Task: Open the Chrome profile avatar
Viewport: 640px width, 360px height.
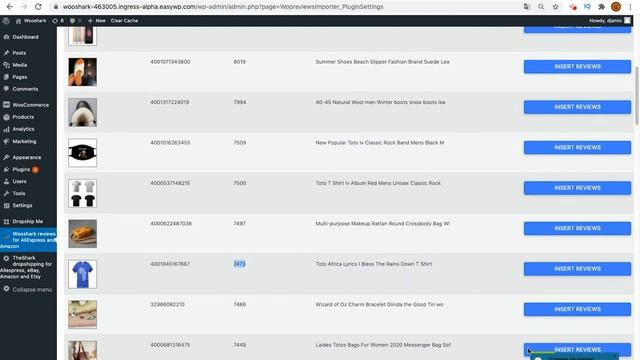Action: click(616, 7)
